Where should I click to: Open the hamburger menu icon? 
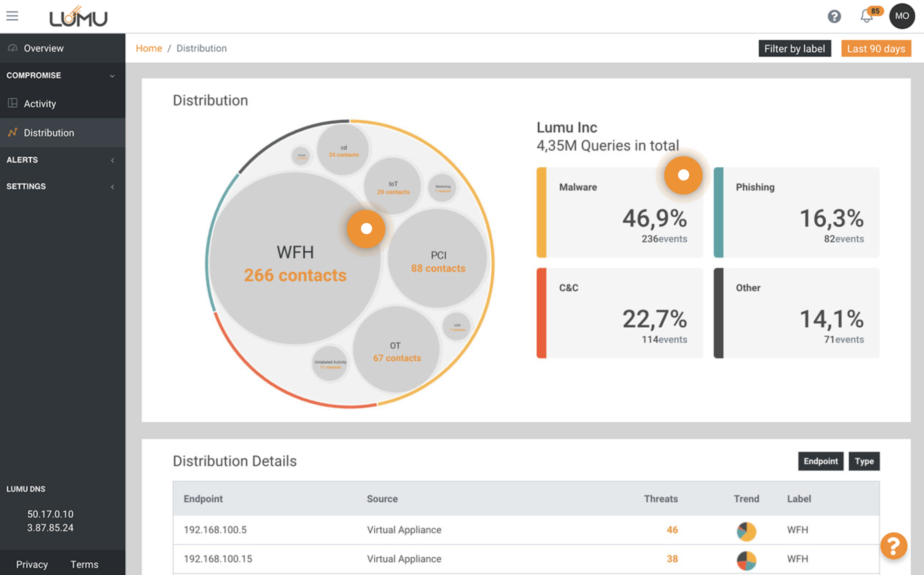point(12,16)
